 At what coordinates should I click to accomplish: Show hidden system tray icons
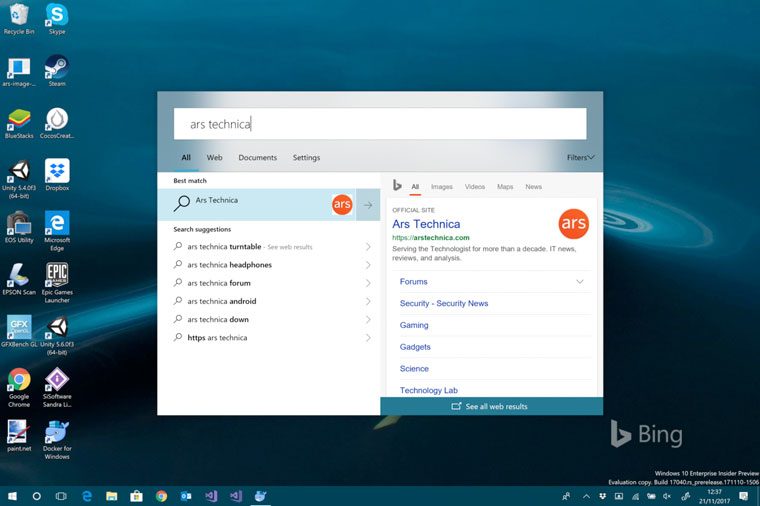[x=586, y=496]
